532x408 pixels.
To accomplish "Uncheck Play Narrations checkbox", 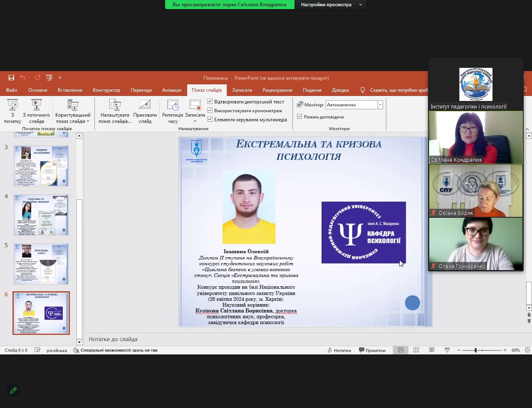I will pos(210,102).
